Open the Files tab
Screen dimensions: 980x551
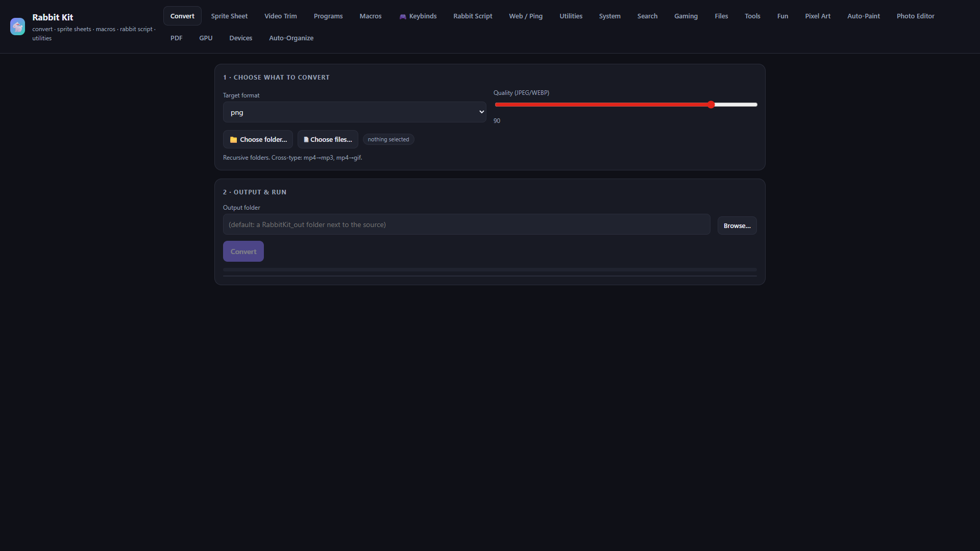[x=721, y=16]
